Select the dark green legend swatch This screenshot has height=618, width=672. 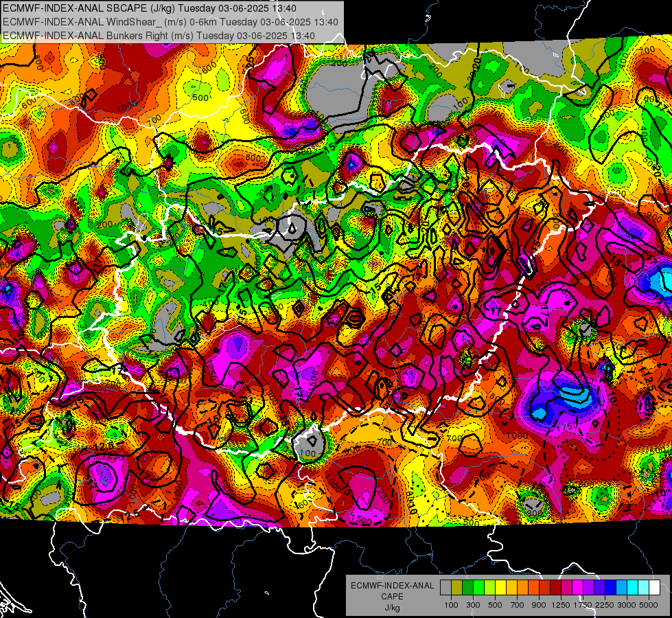pos(467,587)
